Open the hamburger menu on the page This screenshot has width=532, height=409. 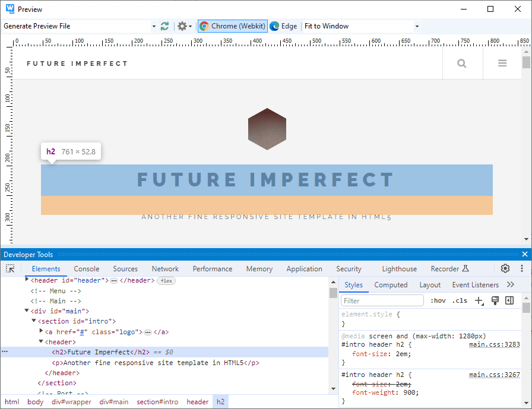coord(502,64)
